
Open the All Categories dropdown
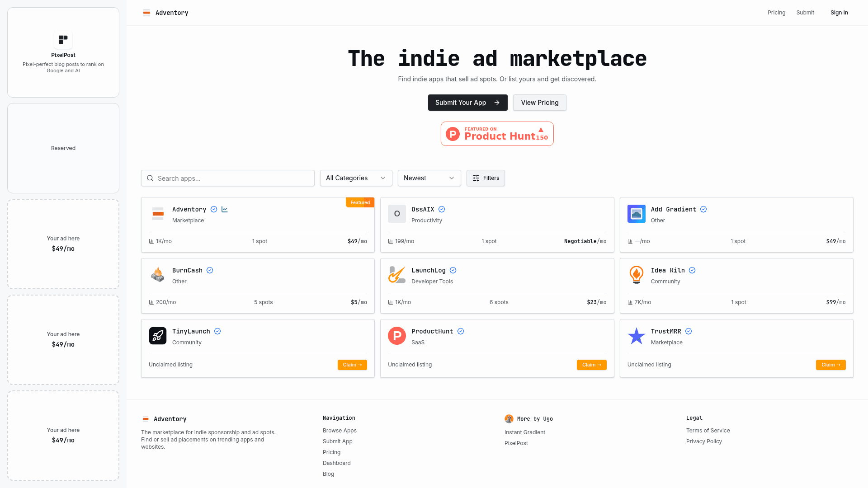coord(356,178)
